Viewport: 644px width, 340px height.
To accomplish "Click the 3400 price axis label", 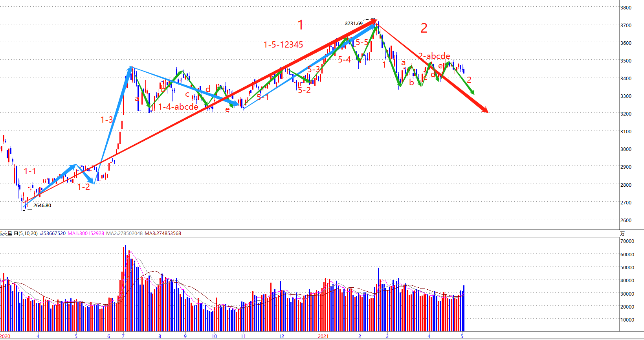I will point(626,79).
